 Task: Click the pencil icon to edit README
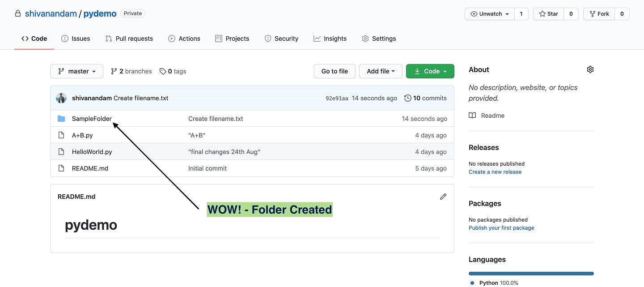coord(443,196)
